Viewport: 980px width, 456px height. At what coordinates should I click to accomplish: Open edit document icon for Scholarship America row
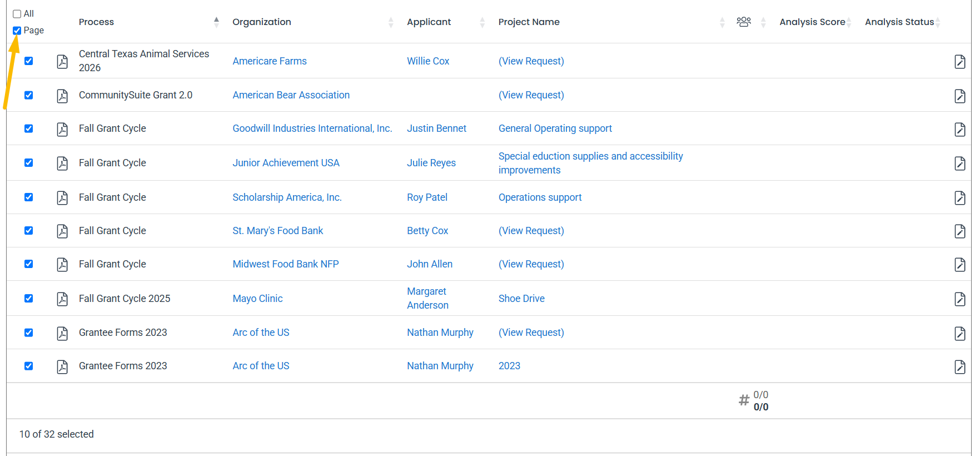click(x=959, y=197)
